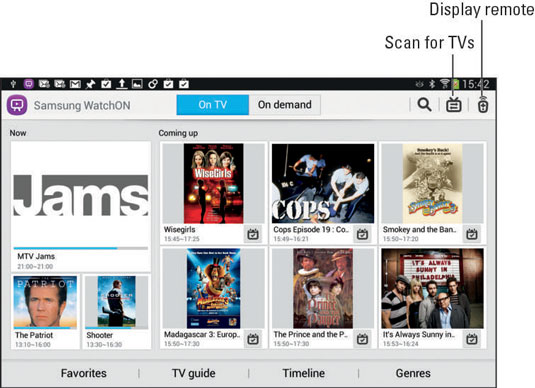Image resolution: width=535 pixels, height=388 pixels.
Task: Open the search magnifier icon
Action: pos(424,105)
